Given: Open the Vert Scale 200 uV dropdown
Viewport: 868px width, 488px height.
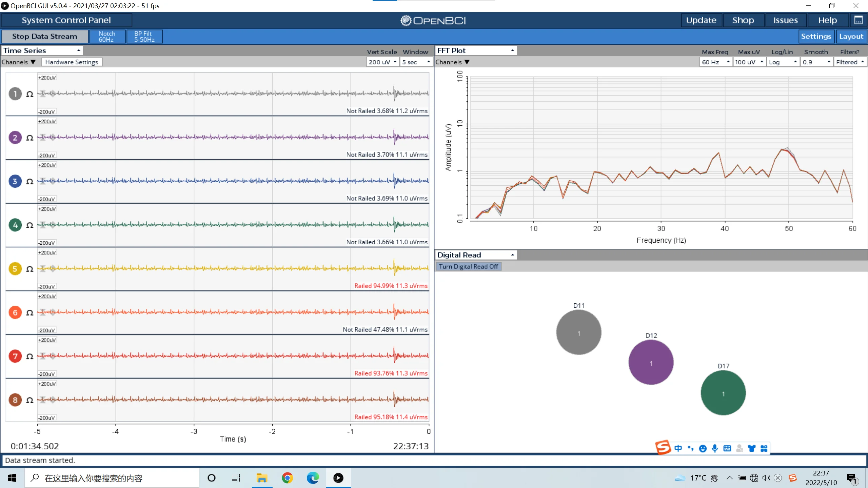Looking at the screenshot, I should (382, 62).
